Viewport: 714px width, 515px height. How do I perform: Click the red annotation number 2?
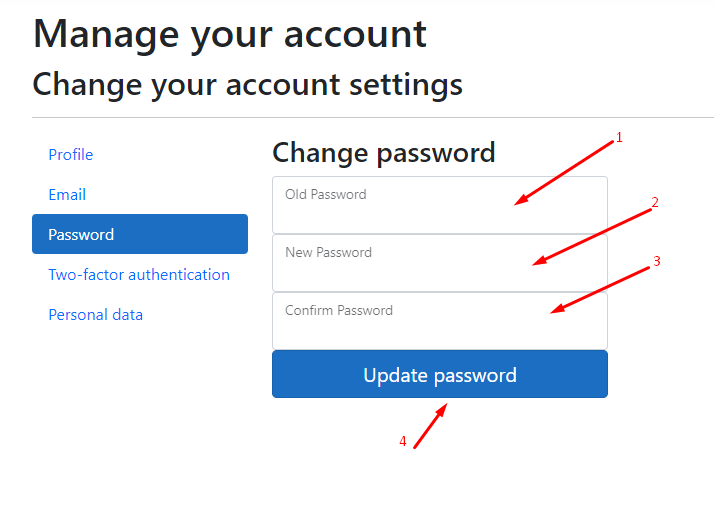click(655, 202)
